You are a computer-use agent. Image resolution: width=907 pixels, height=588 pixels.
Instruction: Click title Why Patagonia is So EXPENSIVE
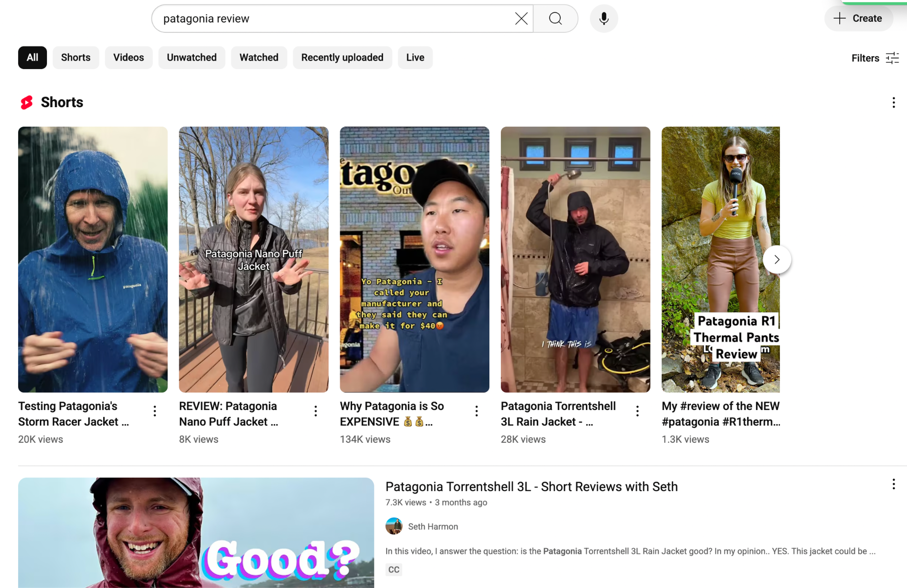coord(392,414)
